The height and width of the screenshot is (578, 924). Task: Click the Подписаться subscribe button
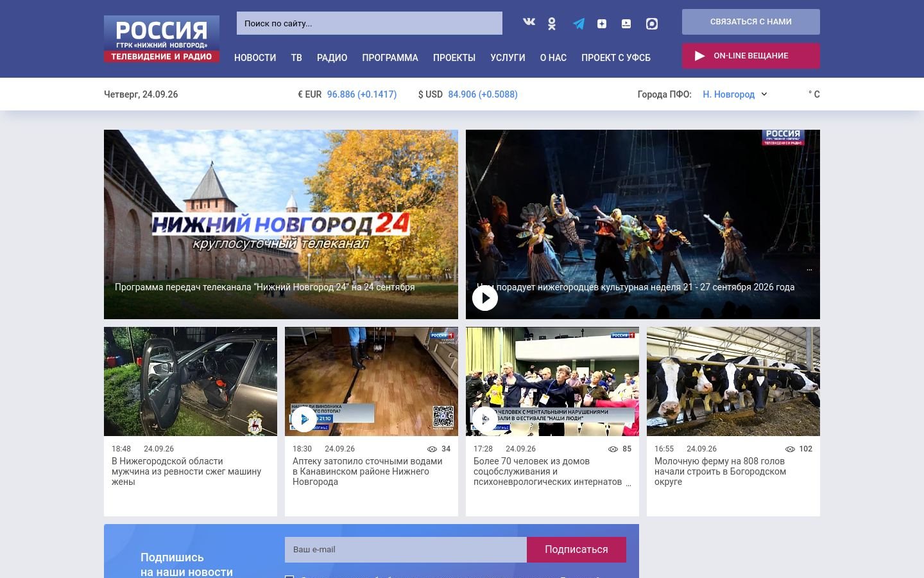(x=576, y=550)
